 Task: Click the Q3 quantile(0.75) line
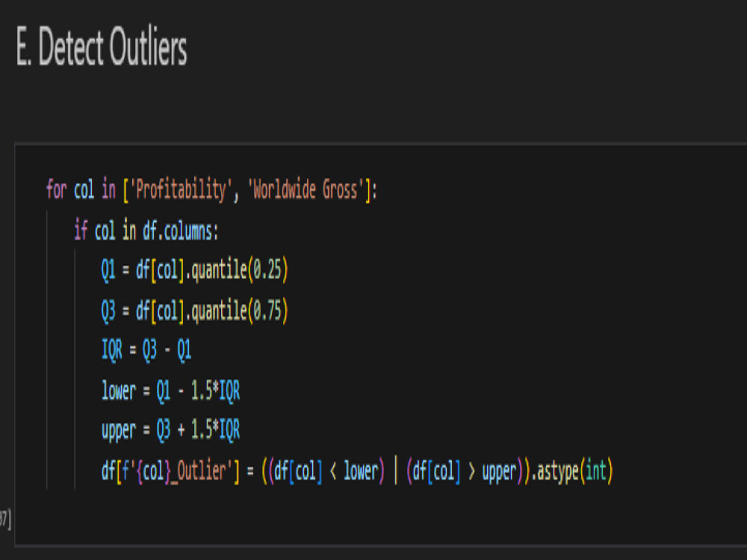coord(194,311)
